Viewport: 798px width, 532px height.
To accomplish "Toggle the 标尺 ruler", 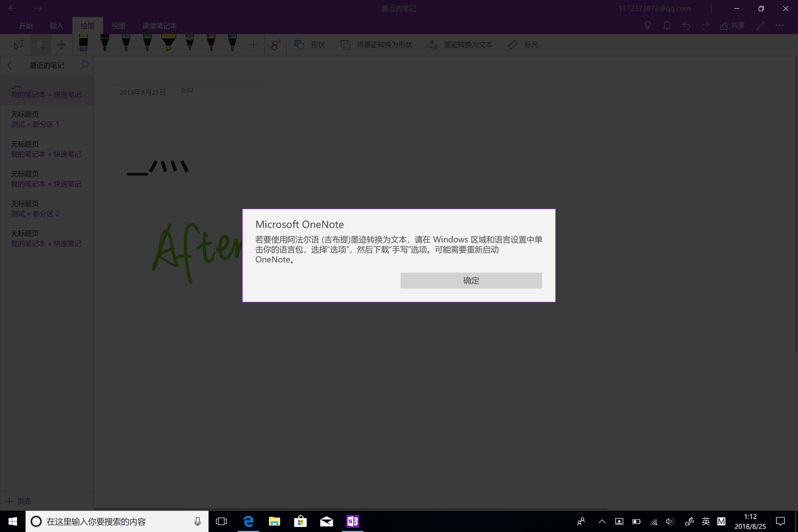I will pyautogui.click(x=523, y=44).
